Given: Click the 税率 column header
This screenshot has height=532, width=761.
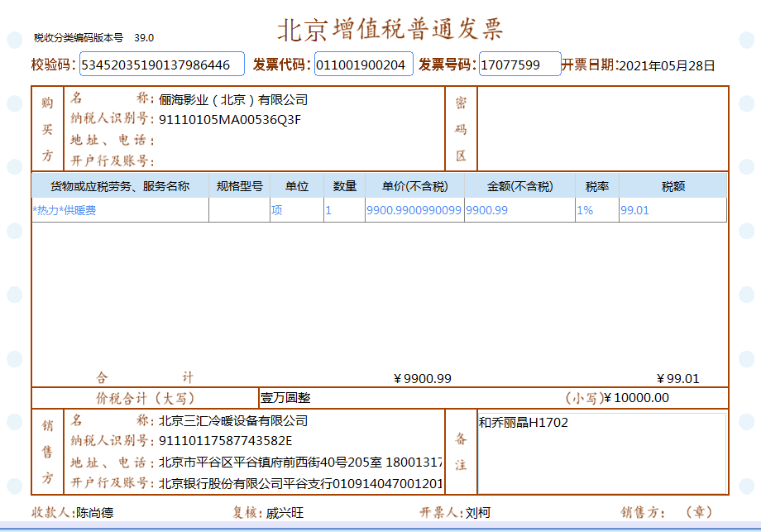Looking at the screenshot, I should click(x=597, y=186).
